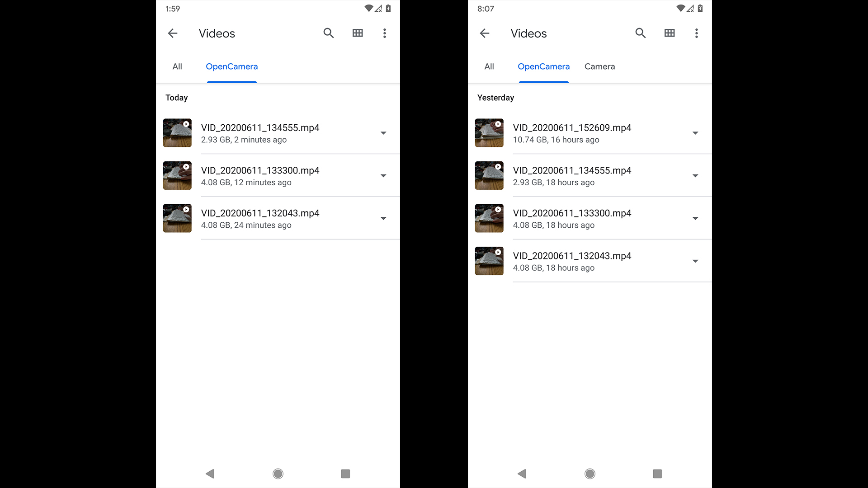Open OpenCamera tab in right phone

(543, 66)
